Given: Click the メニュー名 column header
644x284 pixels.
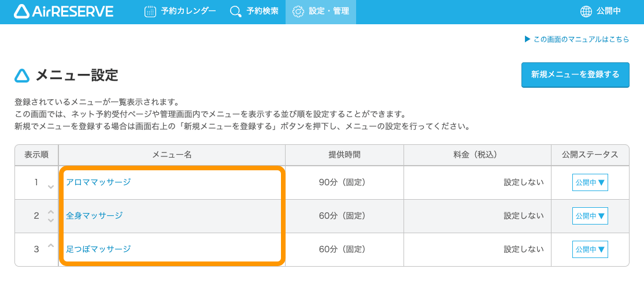Looking at the screenshot, I should [172, 155].
